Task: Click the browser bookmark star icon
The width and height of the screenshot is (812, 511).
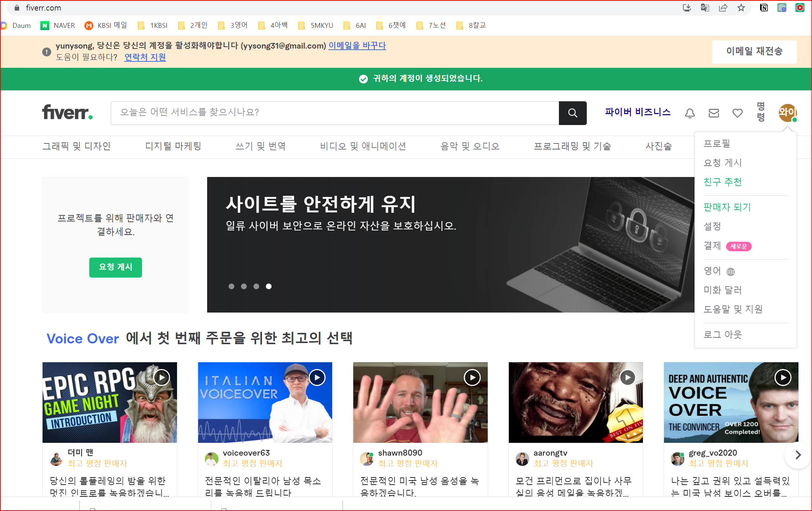Action: [x=741, y=8]
